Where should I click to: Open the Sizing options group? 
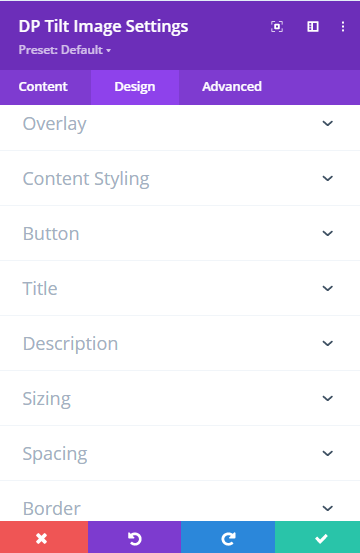(x=180, y=399)
